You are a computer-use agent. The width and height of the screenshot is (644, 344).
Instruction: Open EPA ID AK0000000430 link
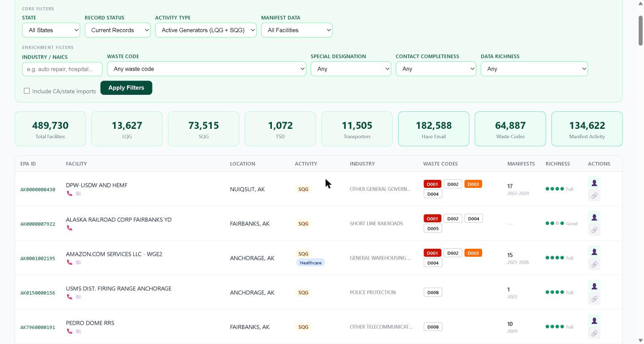38,190
